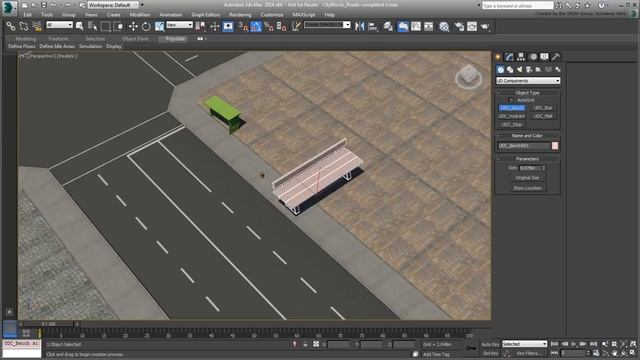The width and height of the screenshot is (640, 360).
Task: Open the Schematic View icon
Action: coord(429,27)
